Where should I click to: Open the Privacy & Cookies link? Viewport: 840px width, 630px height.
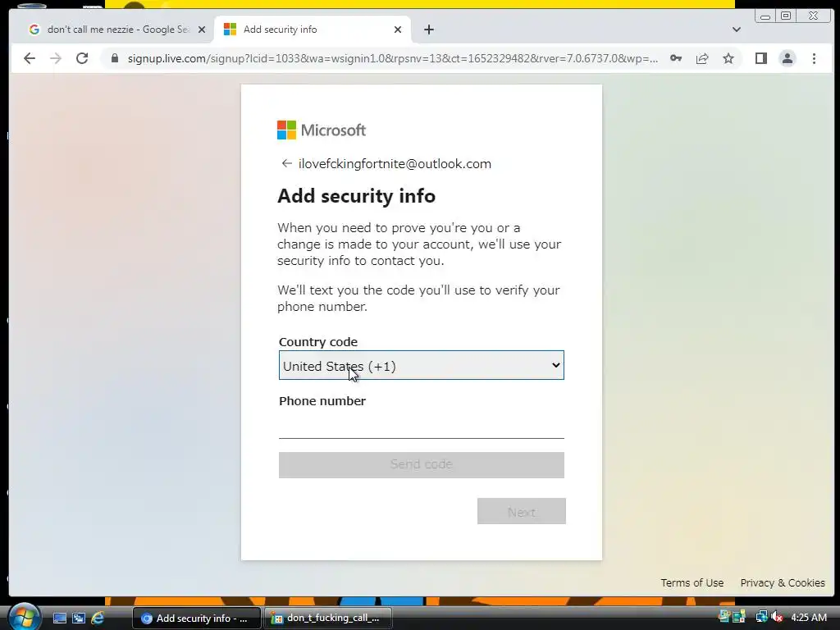point(782,582)
